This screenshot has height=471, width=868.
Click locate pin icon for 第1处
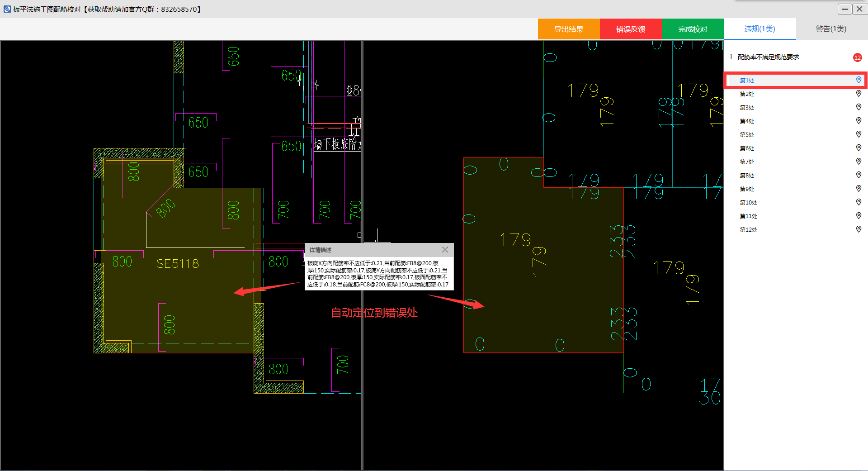point(859,80)
